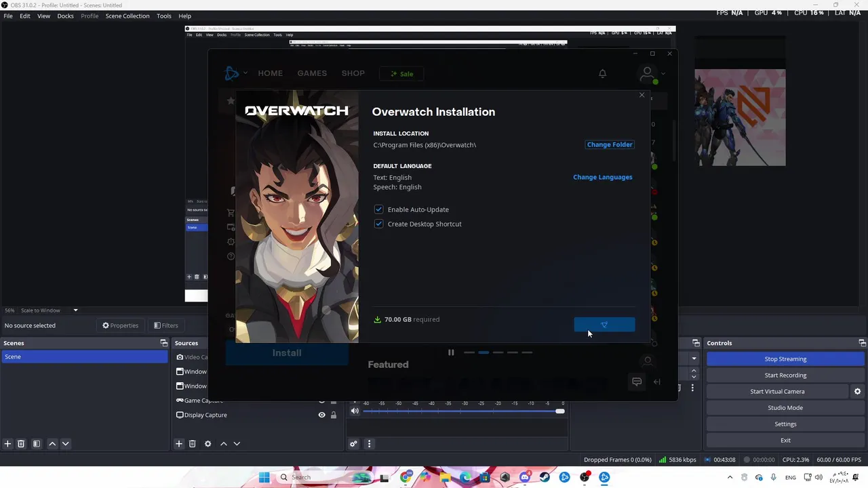Click the Stop Streaming button
The image size is (868, 488).
(785, 359)
